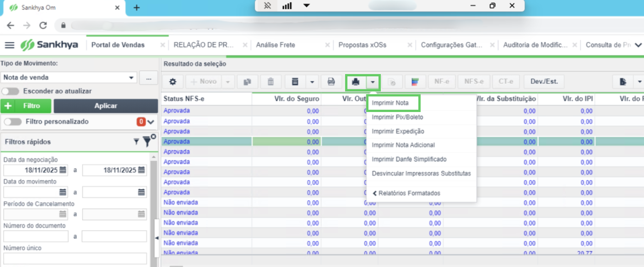Click Vlr. do IPI column header
Image resolution: width=644 pixels, height=267 pixels.
tap(566, 98)
